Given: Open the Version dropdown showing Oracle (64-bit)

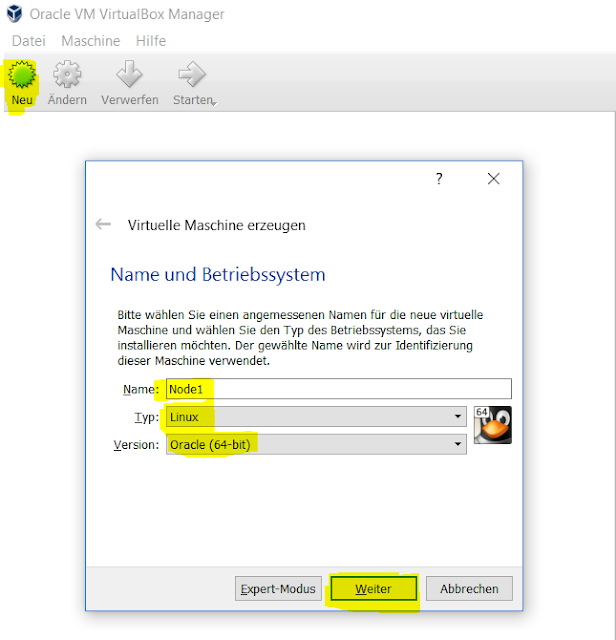Looking at the screenshot, I should coord(316,444).
